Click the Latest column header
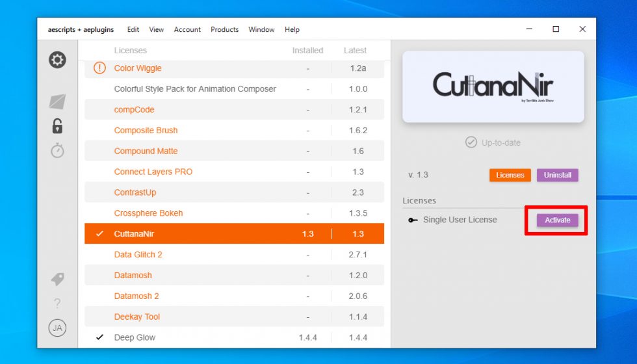Screen dimensions: 637x364 (x=355, y=51)
